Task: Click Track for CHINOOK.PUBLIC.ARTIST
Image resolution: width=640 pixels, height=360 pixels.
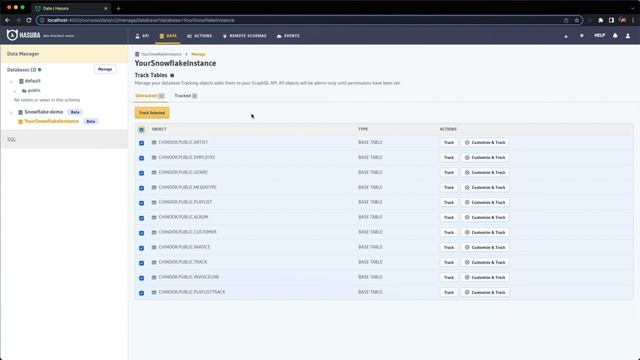Action: pyautogui.click(x=449, y=142)
